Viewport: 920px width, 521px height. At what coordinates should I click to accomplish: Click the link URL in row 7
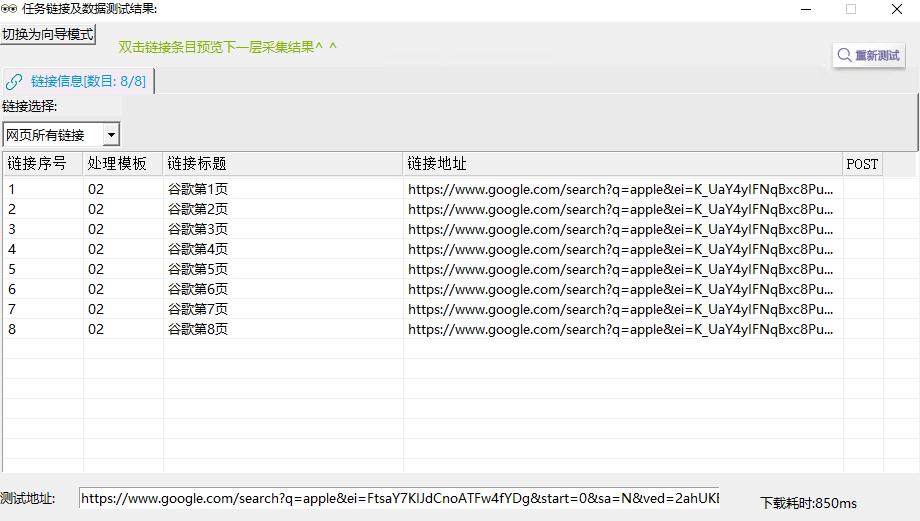point(620,309)
